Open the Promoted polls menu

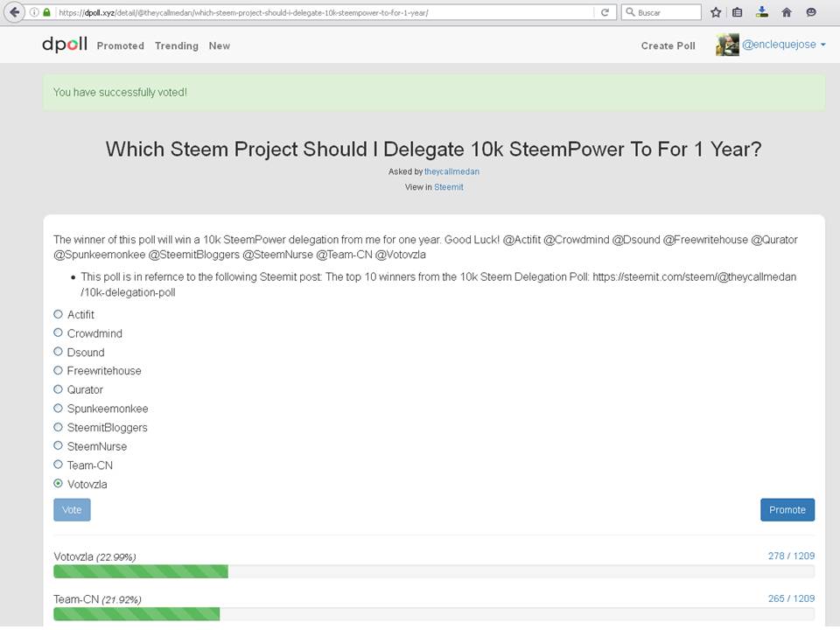coord(121,46)
